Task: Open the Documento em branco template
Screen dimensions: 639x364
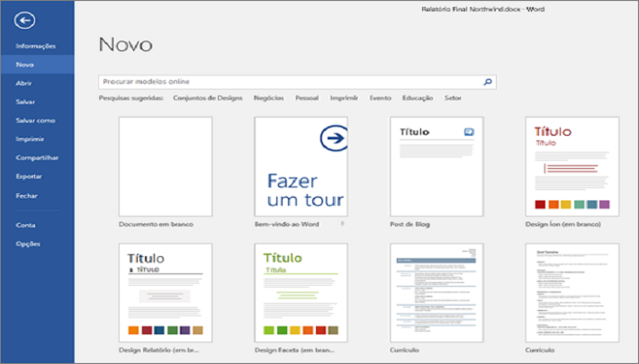Action: pyautogui.click(x=166, y=165)
